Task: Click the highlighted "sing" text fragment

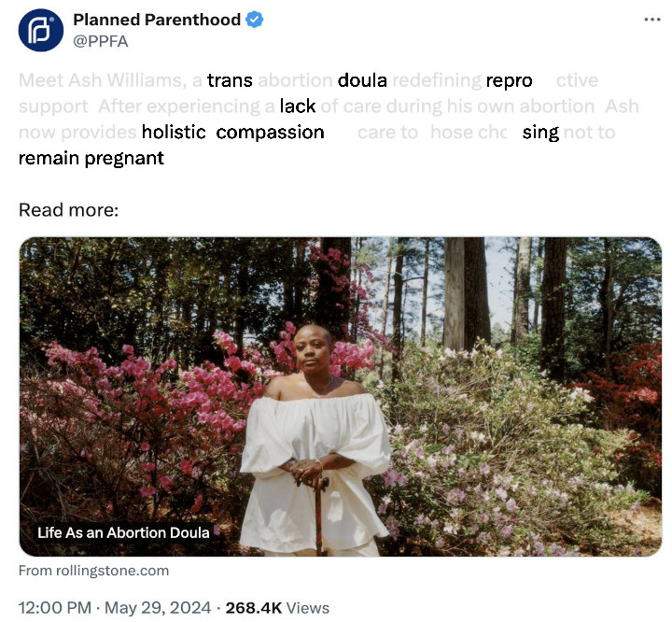Action: coord(540,133)
